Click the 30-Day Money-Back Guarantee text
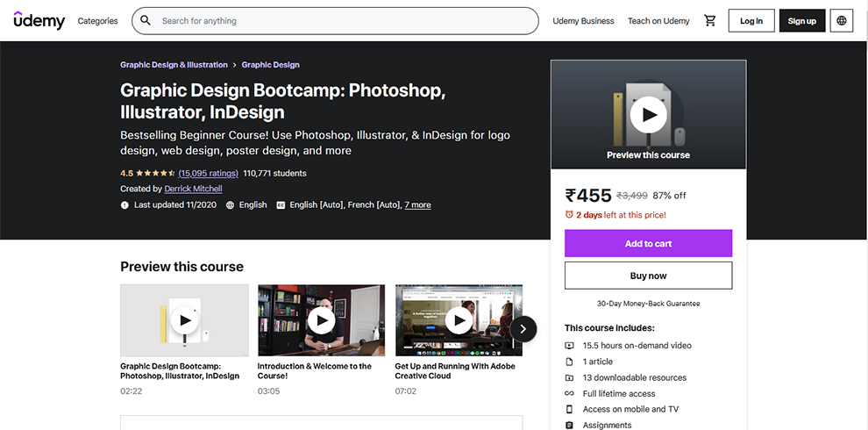Viewport: 868px width, 430px height. tap(648, 304)
